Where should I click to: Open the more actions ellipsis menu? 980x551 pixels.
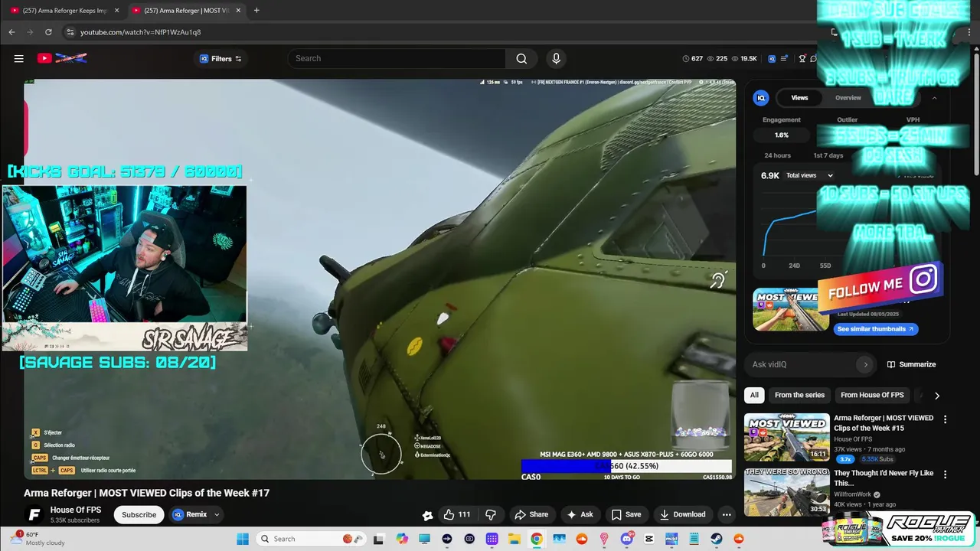coord(727,514)
